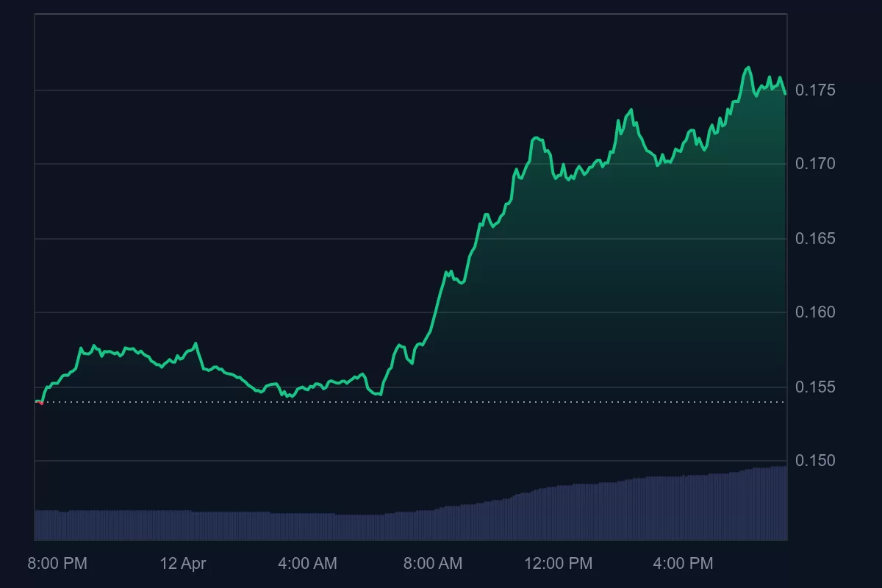Select the 8:00 AM time axis label
Viewport: 882px width, 588px height.
[x=432, y=564]
